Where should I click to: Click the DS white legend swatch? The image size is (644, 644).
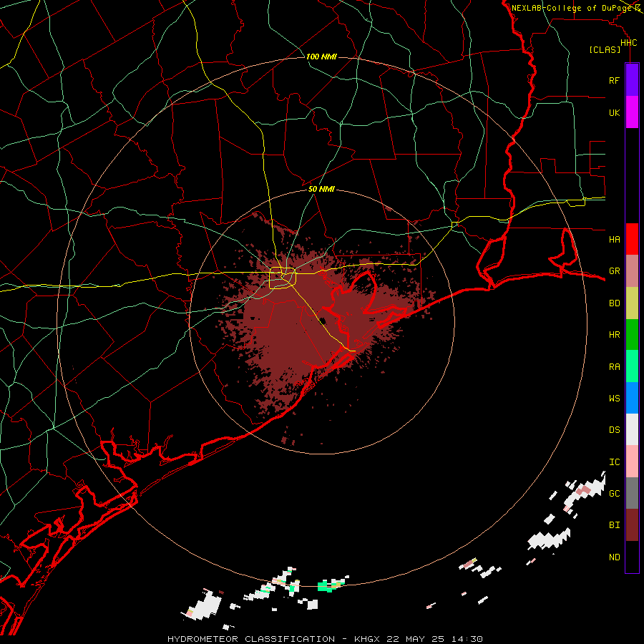632,429
